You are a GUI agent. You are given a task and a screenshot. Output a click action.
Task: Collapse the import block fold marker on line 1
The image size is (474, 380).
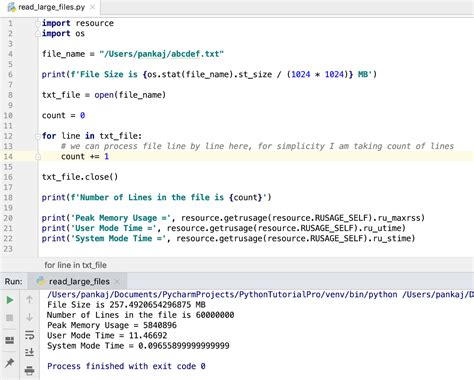(x=38, y=23)
